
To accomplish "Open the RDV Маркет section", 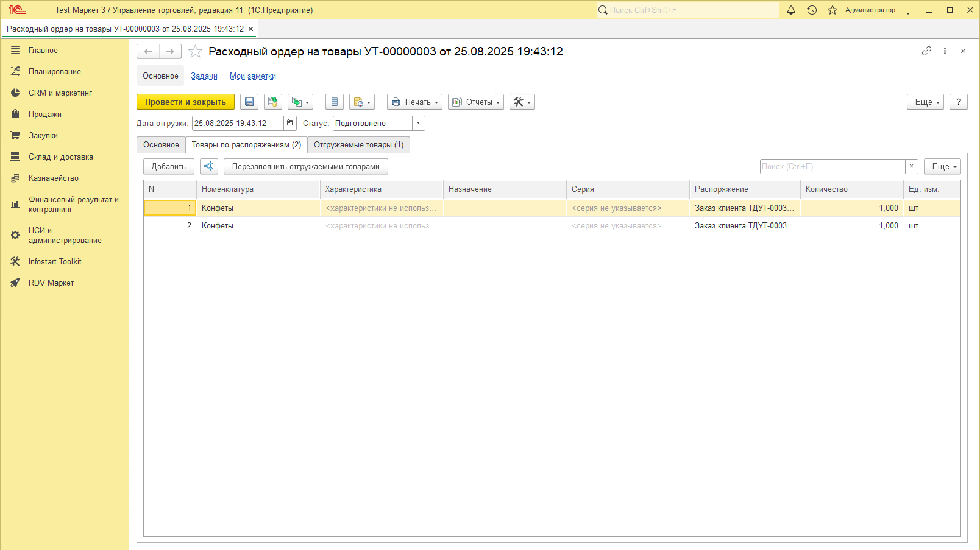I will (x=65, y=283).
